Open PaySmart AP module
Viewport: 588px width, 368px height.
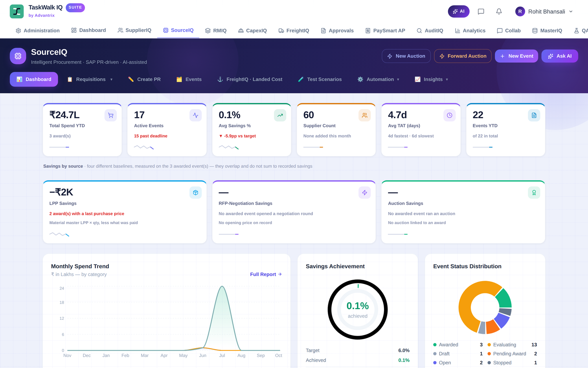[x=385, y=31]
